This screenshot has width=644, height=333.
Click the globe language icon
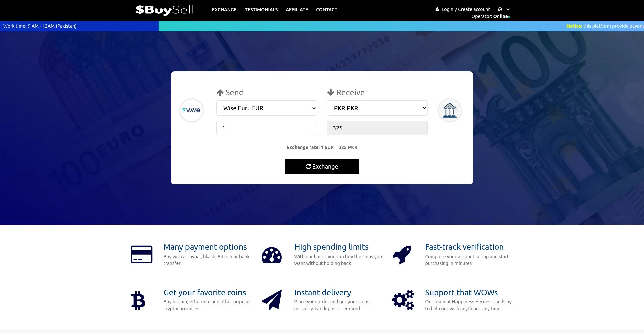[500, 9]
